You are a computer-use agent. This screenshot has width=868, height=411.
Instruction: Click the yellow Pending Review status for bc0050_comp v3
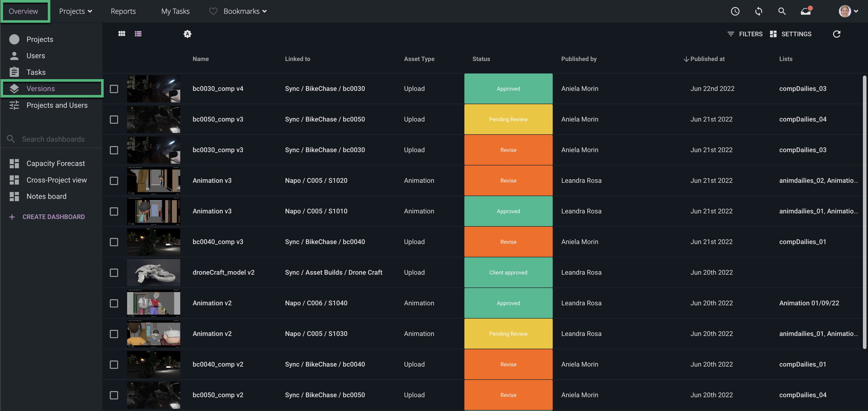click(x=508, y=119)
